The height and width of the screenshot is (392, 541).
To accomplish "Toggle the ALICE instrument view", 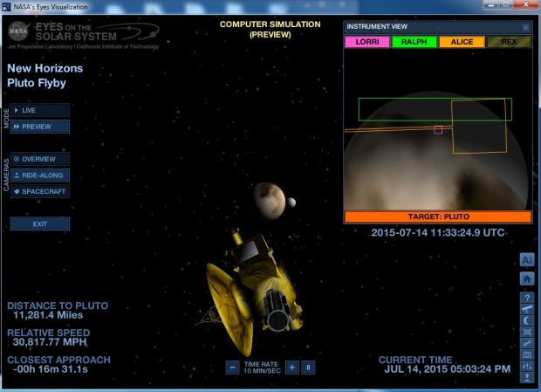I will click(x=462, y=42).
